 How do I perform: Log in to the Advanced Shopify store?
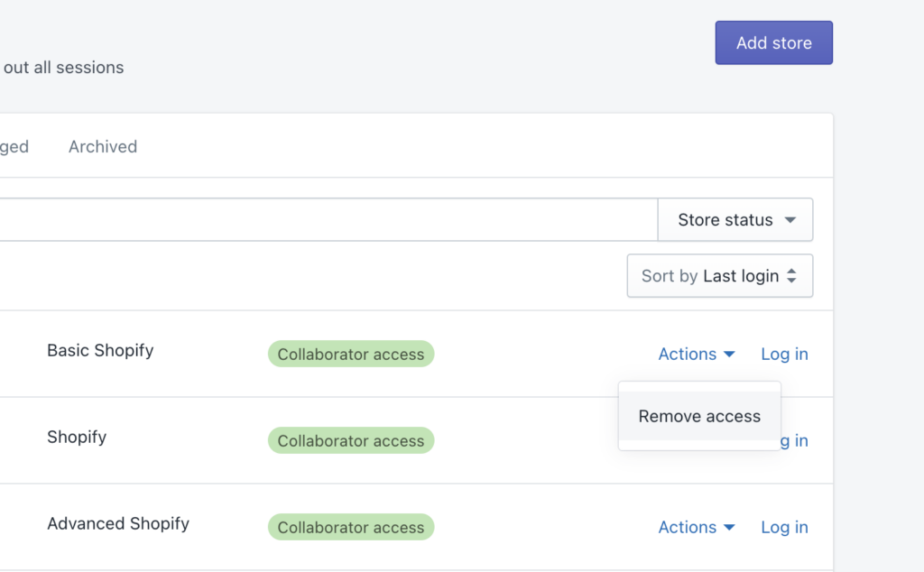783,527
